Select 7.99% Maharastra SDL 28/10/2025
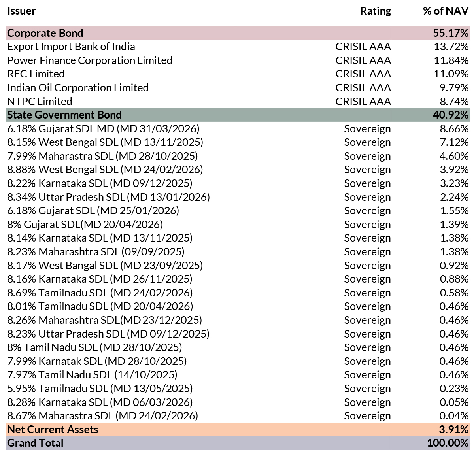This screenshot has height=453, width=476. tap(102, 156)
